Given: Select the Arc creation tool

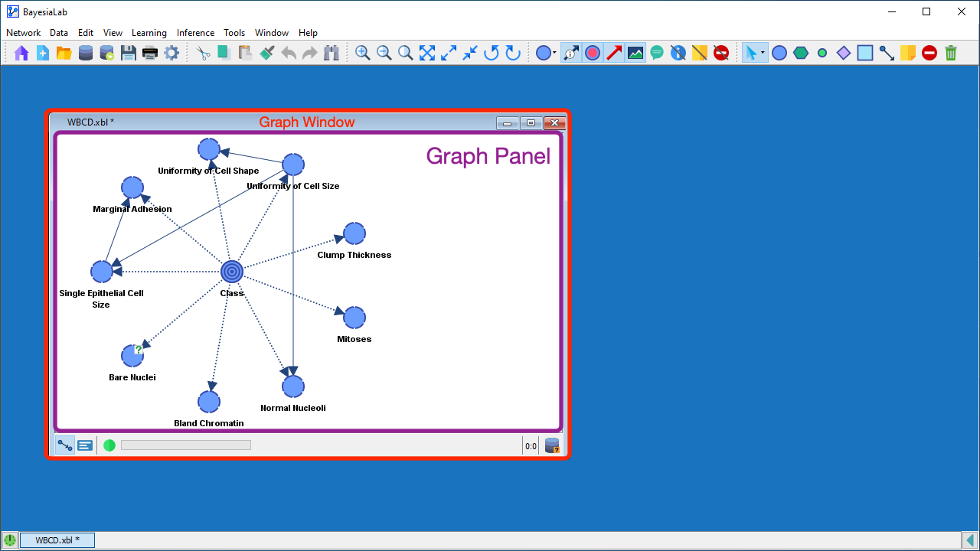Looking at the screenshot, I should (x=887, y=53).
